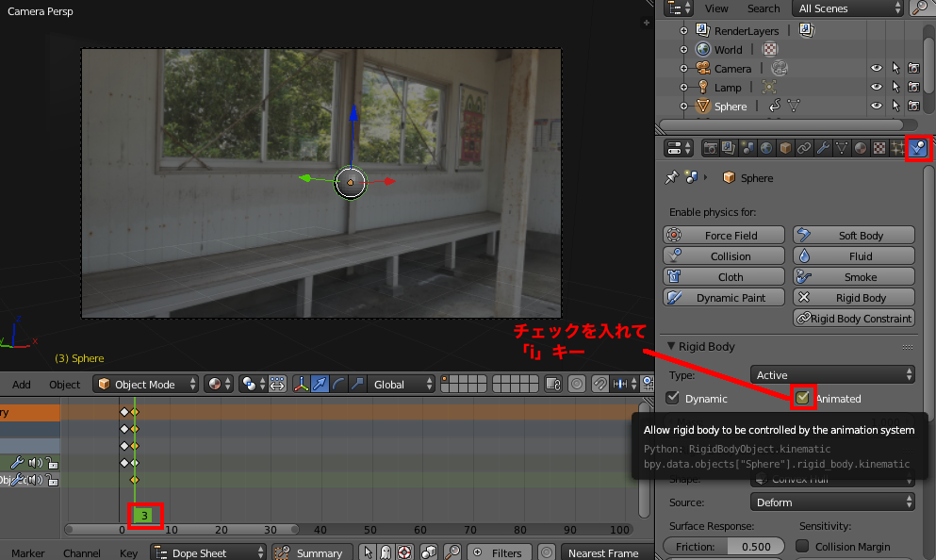Open the Source dropdown showing Deform
The image size is (936, 560).
coord(832,502)
